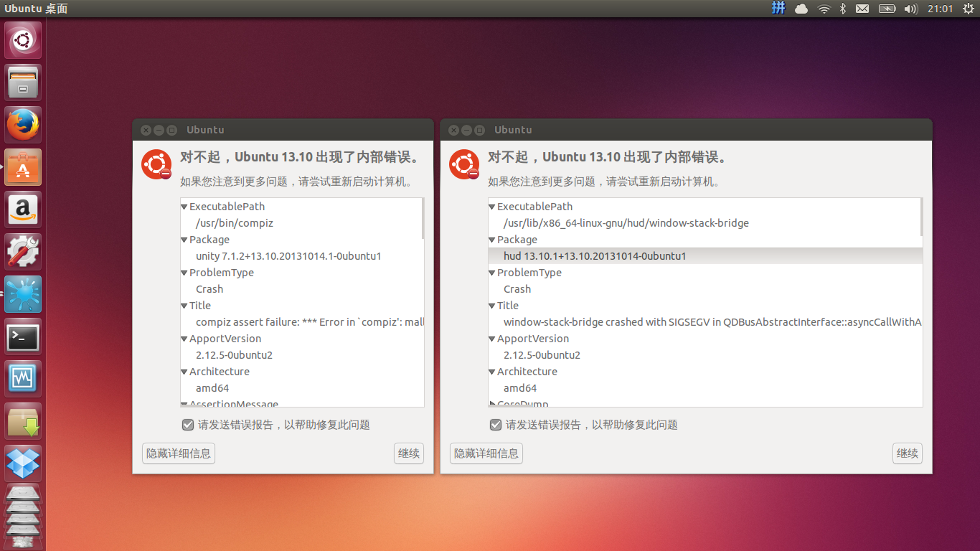Select Crash value in compiz dialog
The width and height of the screenshot is (980, 551).
tap(301, 289)
